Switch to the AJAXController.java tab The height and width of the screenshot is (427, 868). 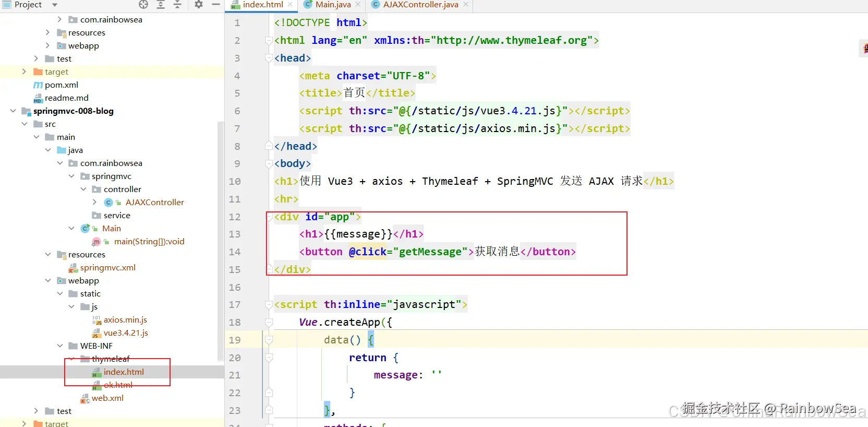point(420,5)
